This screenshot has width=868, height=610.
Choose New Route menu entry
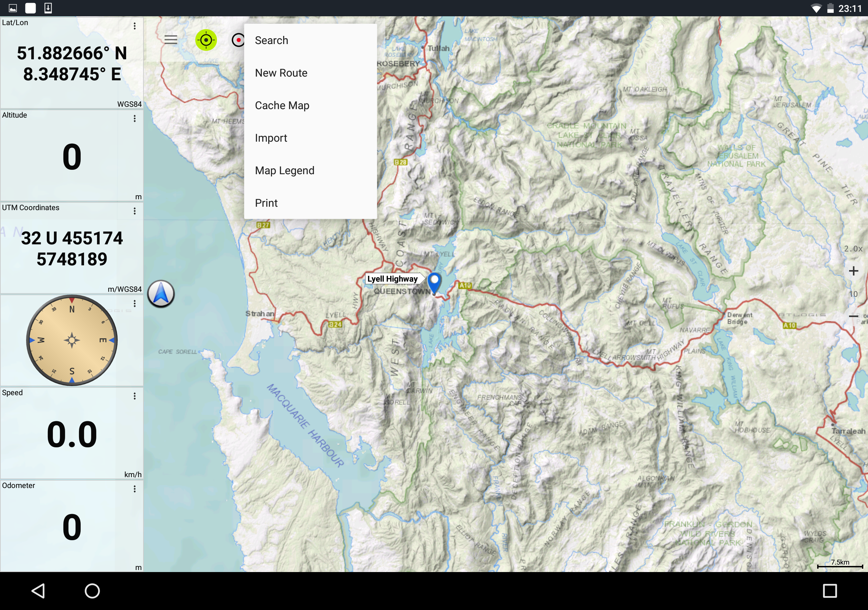coord(281,73)
